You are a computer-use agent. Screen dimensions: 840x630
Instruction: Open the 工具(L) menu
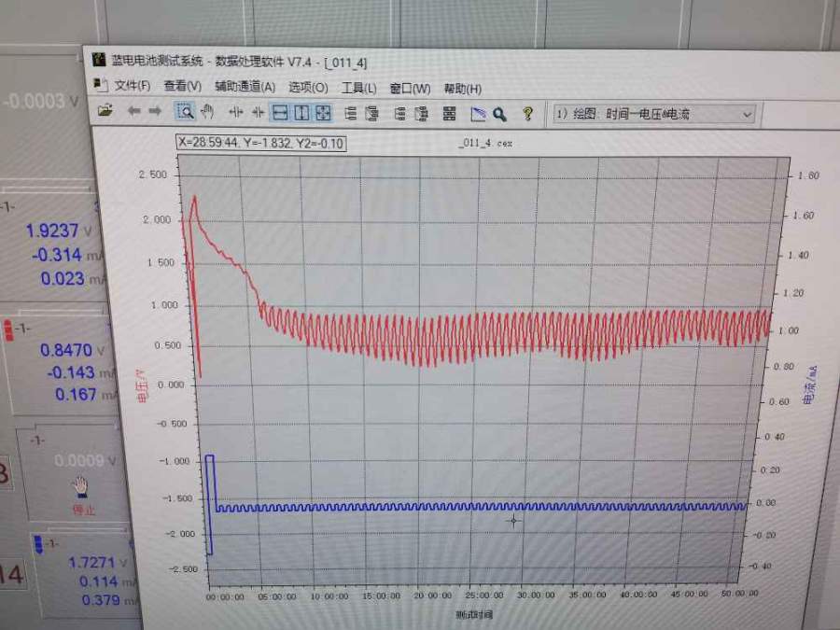click(x=358, y=88)
